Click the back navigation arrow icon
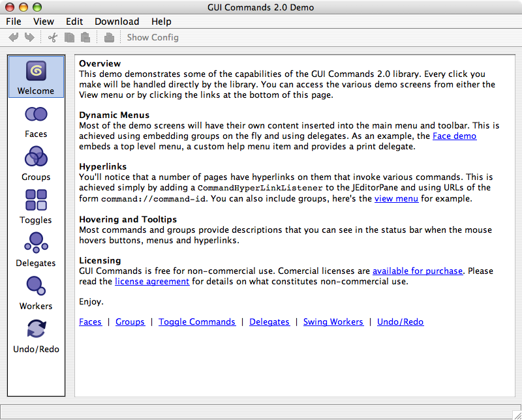 [x=13, y=37]
